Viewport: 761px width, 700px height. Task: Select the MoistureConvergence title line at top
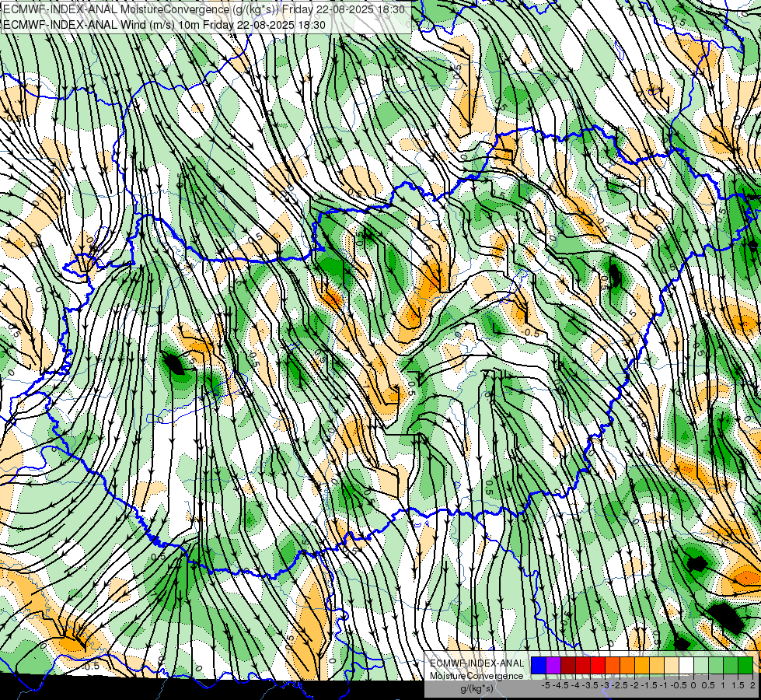pos(204,9)
